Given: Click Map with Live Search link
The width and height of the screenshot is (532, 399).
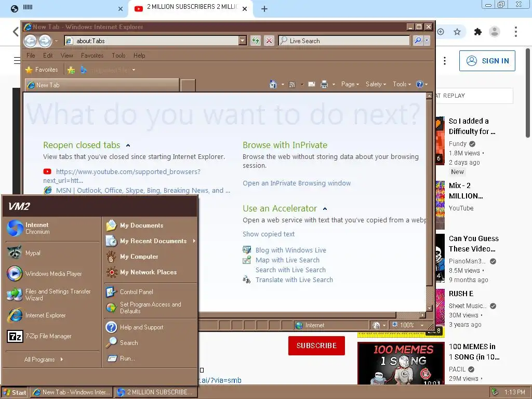Looking at the screenshot, I should pyautogui.click(x=287, y=260).
